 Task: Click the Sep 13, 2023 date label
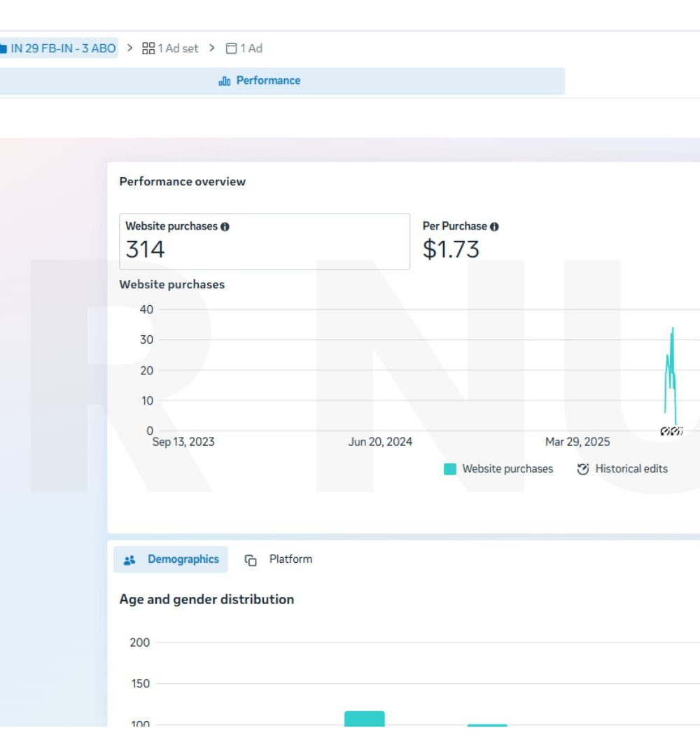click(x=183, y=442)
